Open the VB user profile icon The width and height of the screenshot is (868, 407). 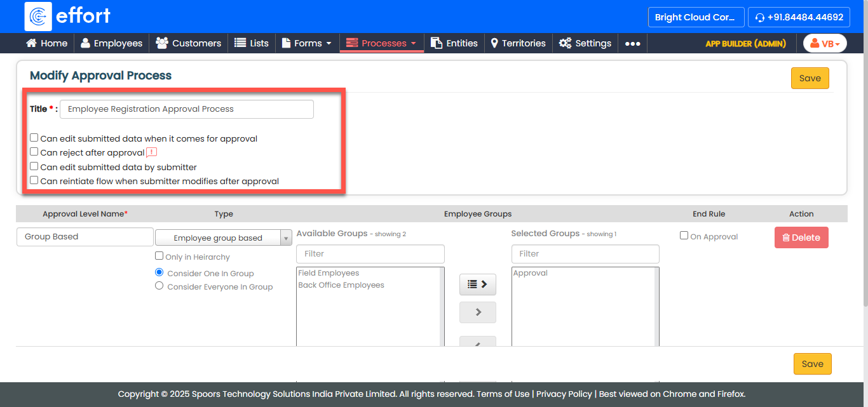coord(825,43)
